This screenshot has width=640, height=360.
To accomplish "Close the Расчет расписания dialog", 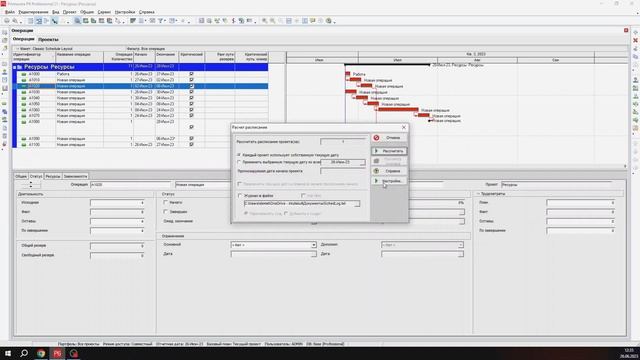I will [404, 127].
